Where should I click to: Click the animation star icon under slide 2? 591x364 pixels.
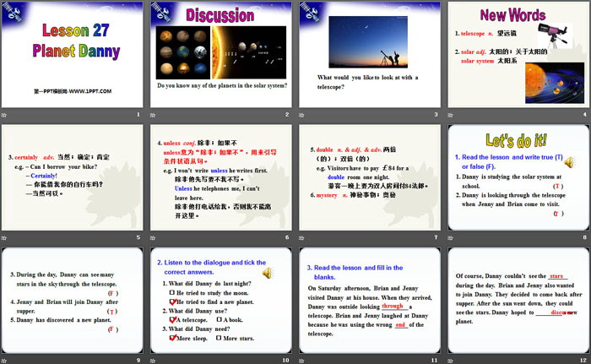[x=153, y=115]
